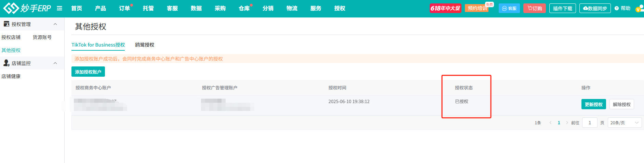Image resolution: width=644 pixels, height=163 pixels.
Task: Click the 数据同步 cloud button
Action: pos(595,8)
